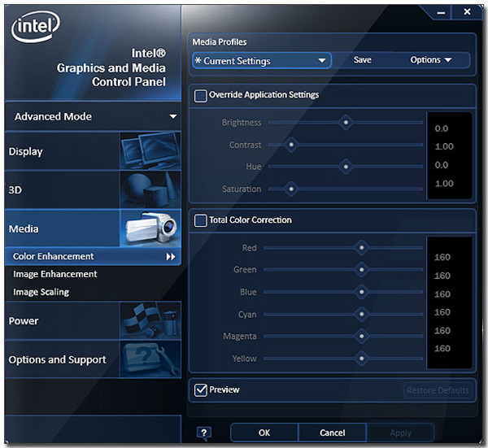The image size is (488, 448).
Task: Click the Yellow slider handle
Action: 362,359
